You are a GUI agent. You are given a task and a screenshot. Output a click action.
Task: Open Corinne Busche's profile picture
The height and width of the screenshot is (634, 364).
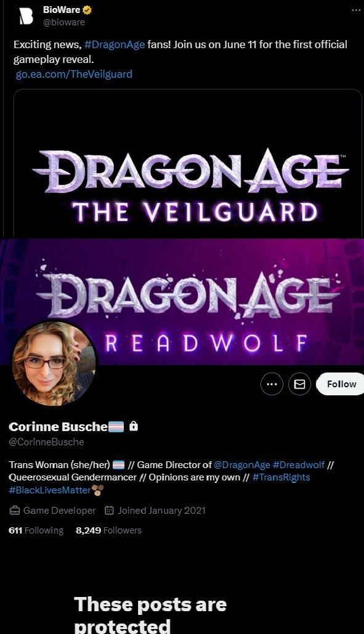[54, 363]
